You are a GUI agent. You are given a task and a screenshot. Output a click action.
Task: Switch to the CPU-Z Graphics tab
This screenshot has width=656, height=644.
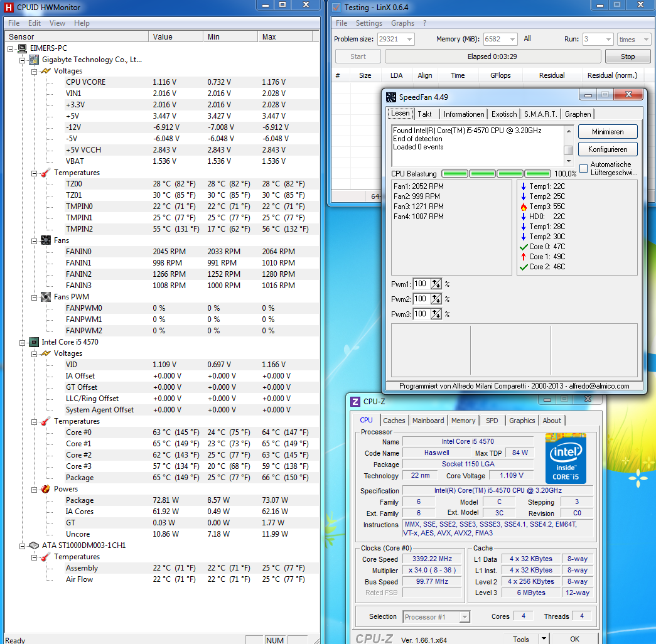point(522,421)
